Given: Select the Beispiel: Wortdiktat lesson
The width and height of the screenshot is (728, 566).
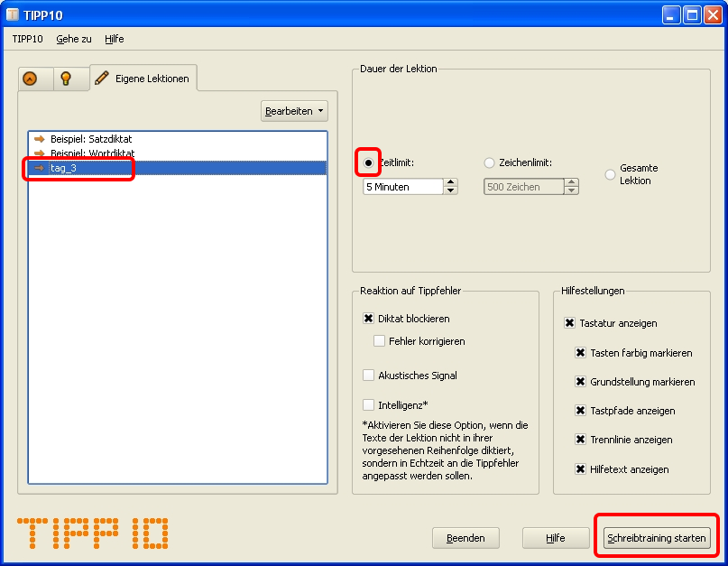Looking at the screenshot, I should pyautogui.click(x=92, y=153).
